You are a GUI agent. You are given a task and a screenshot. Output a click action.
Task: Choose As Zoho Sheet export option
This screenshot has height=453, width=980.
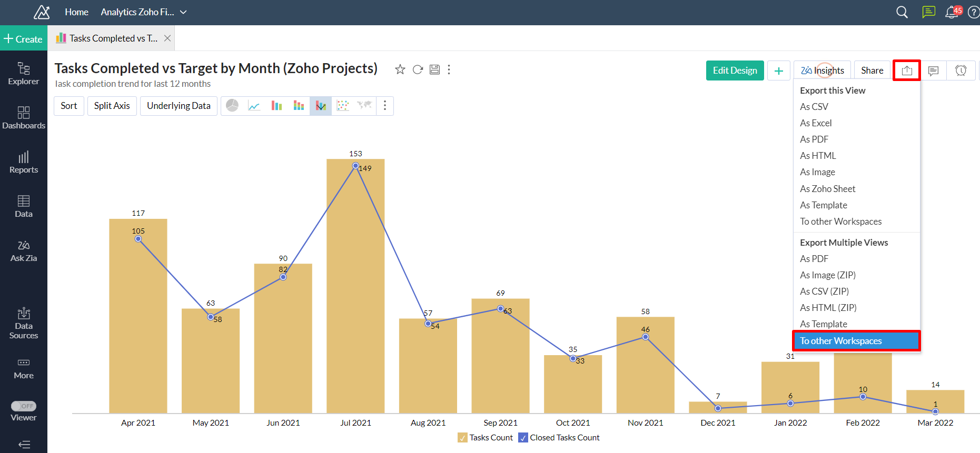(827, 189)
